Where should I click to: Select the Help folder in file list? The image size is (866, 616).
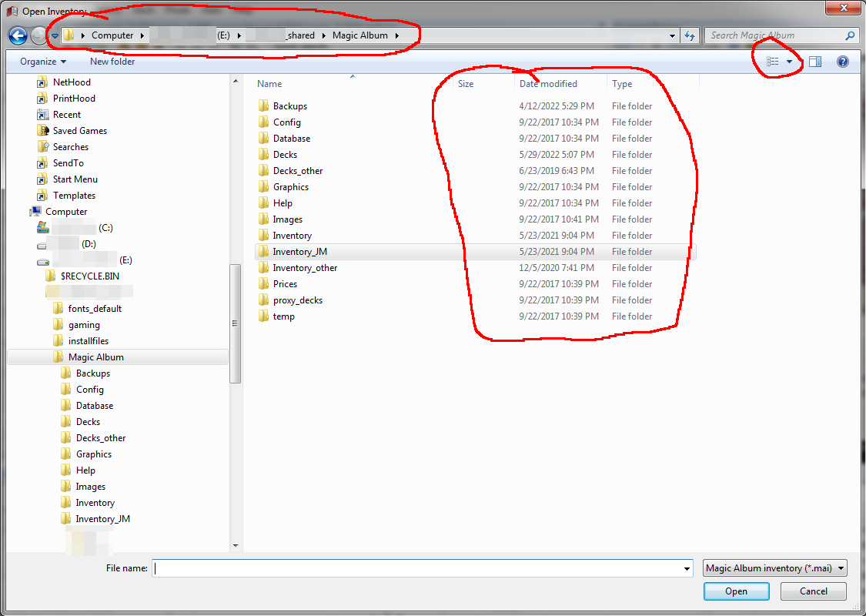tap(283, 203)
